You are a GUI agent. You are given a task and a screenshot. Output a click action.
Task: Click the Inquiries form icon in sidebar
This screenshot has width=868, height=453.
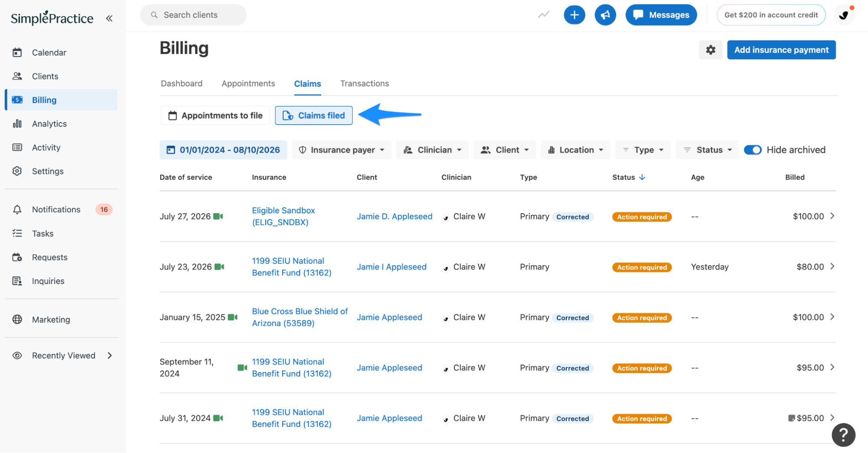tap(17, 281)
